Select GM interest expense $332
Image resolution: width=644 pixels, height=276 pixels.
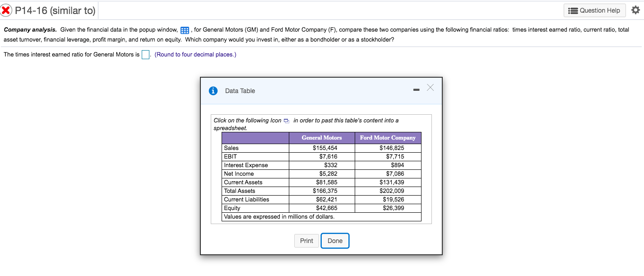pos(331,165)
